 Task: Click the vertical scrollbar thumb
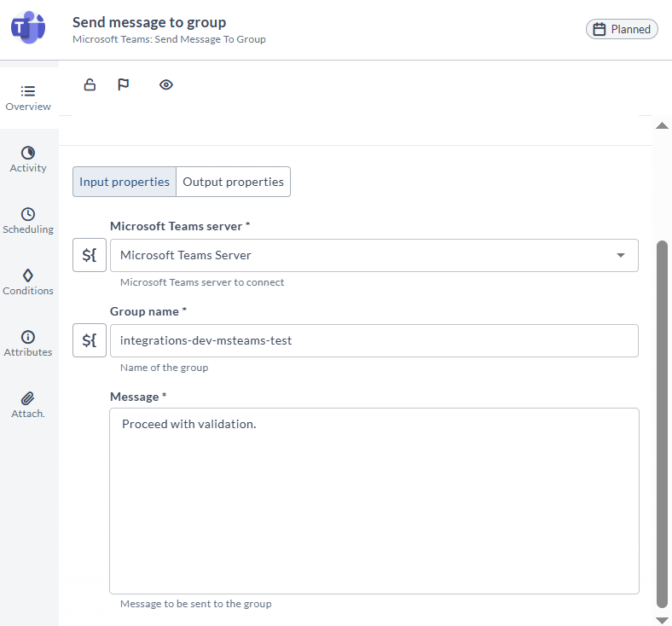[662, 424]
